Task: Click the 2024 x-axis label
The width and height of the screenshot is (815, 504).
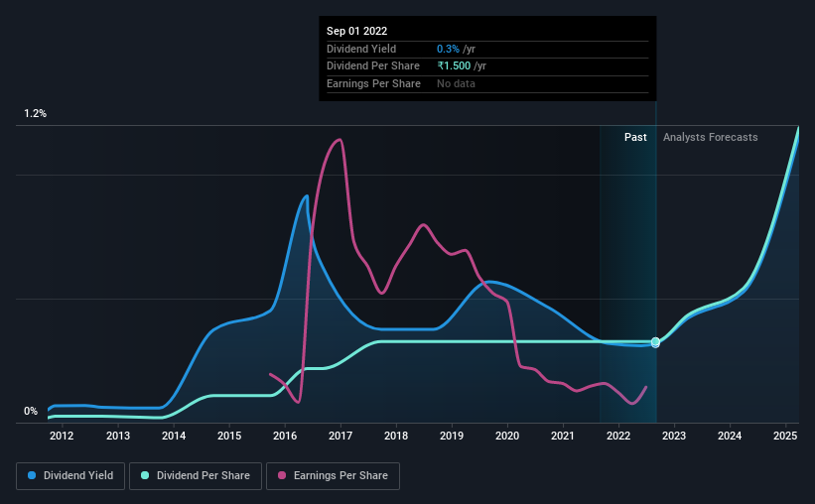Action: [730, 436]
